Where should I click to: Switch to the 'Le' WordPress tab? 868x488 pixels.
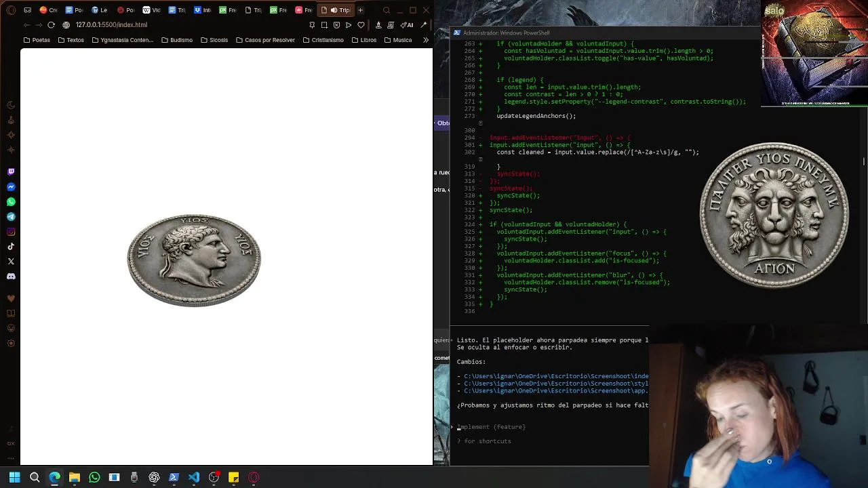coord(99,10)
